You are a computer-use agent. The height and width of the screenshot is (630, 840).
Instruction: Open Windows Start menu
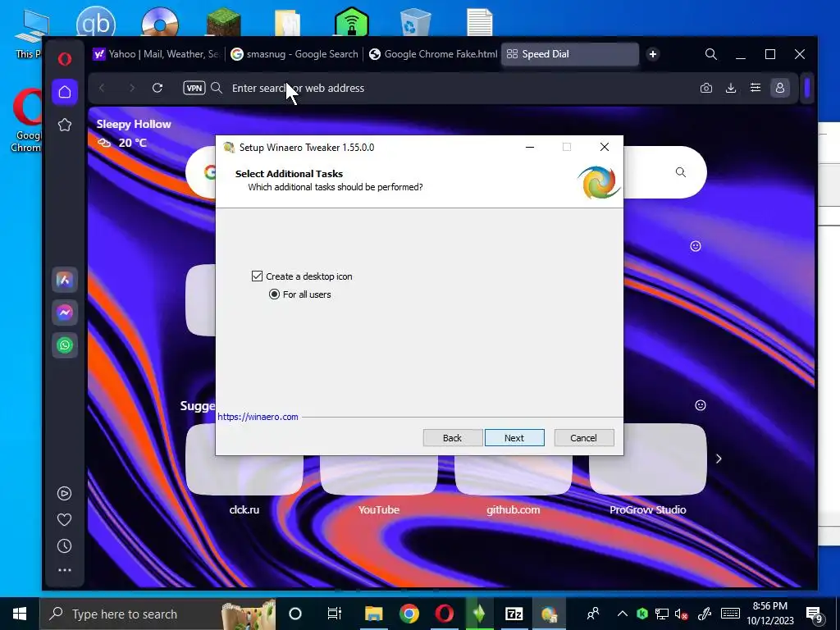click(x=20, y=614)
